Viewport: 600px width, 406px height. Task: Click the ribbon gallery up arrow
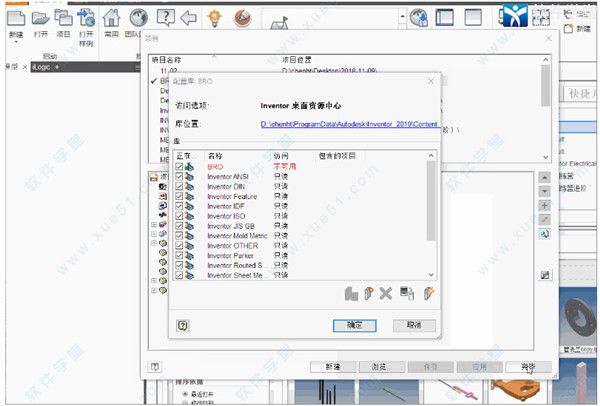point(402,16)
